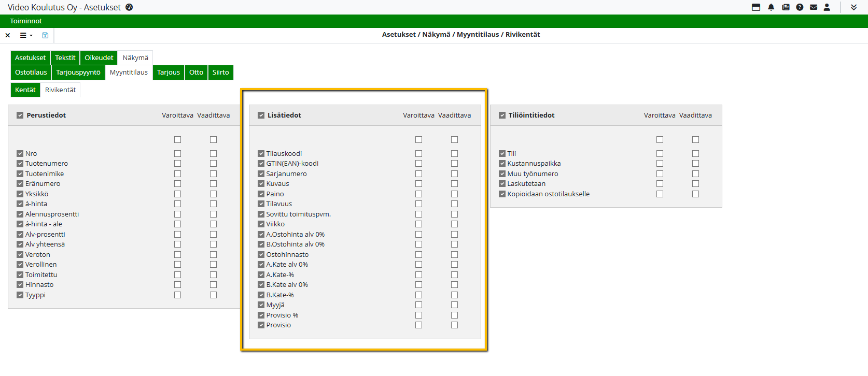Switch to the Ostotilaus tab
This screenshot has width=868, height=376.
point(31,73)
